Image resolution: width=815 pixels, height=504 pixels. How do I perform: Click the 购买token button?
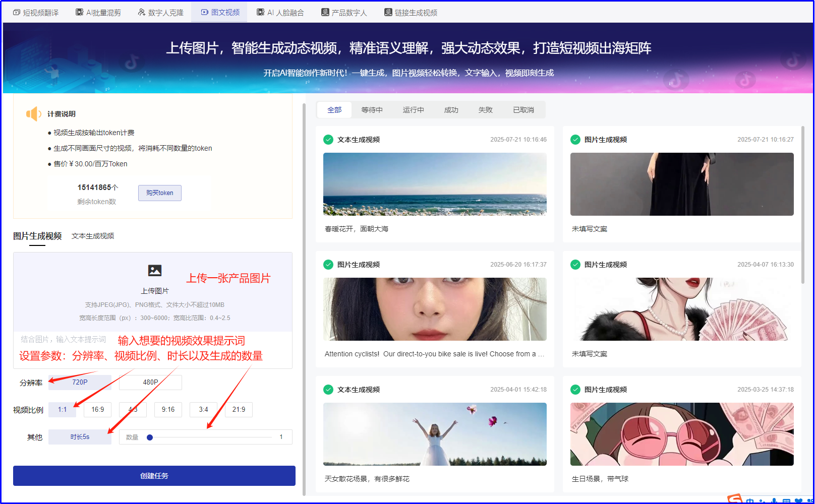coord(159,193)
